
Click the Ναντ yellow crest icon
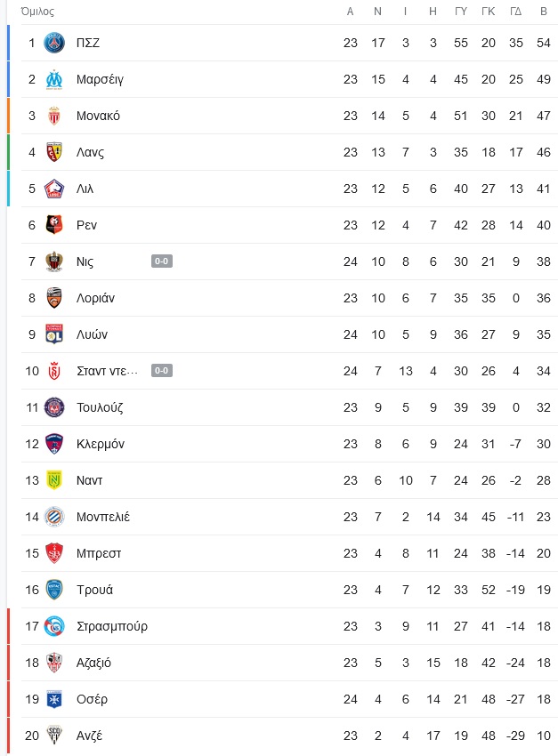pos(54,480)
